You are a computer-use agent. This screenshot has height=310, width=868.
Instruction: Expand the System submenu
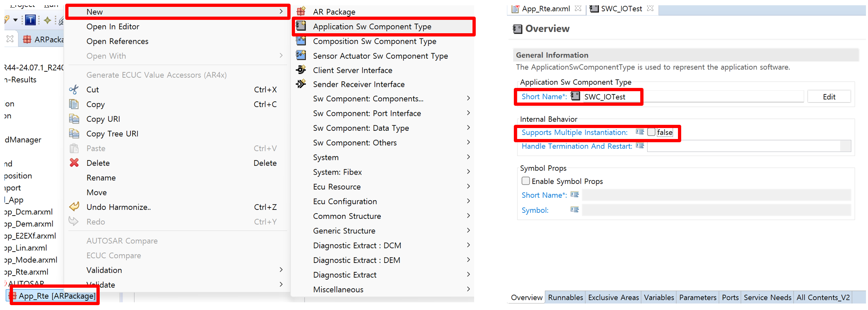click(x=468, y=157)
